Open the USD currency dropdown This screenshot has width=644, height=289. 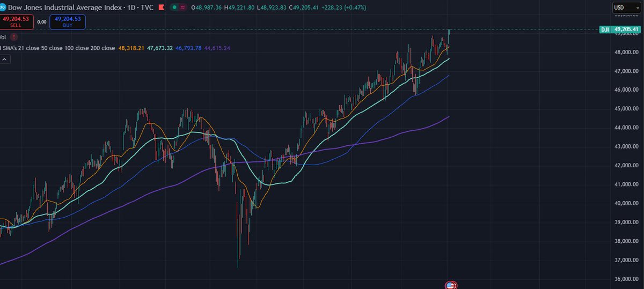coord(626,8)
